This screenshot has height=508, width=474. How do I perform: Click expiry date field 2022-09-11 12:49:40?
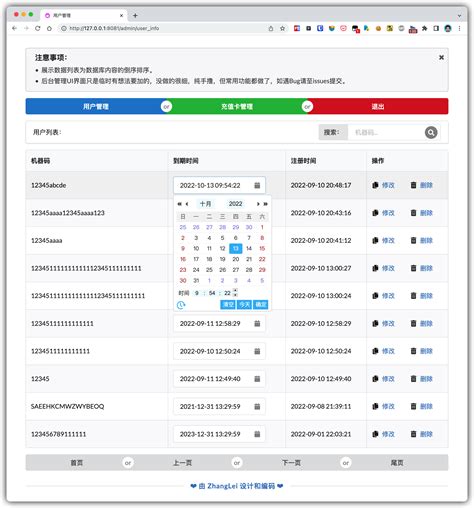tap(219, 379)
